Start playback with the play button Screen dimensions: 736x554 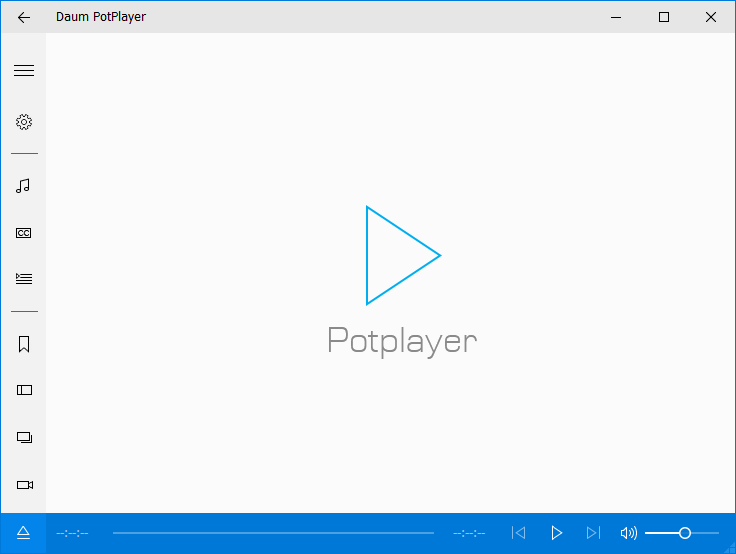tap(556, 533)
